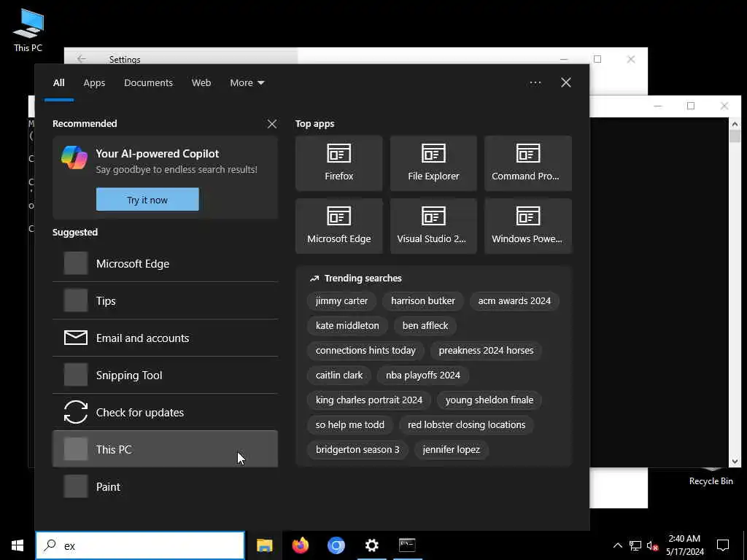Click preakness 2024 horses trending chip
This screenshot has height=560, width=747.
(486, 351)
